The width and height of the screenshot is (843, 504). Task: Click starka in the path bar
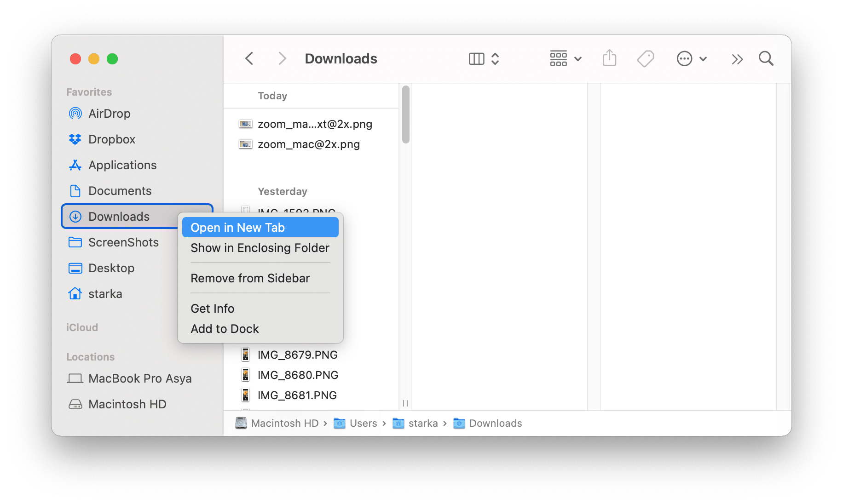[x=415, y=423]
